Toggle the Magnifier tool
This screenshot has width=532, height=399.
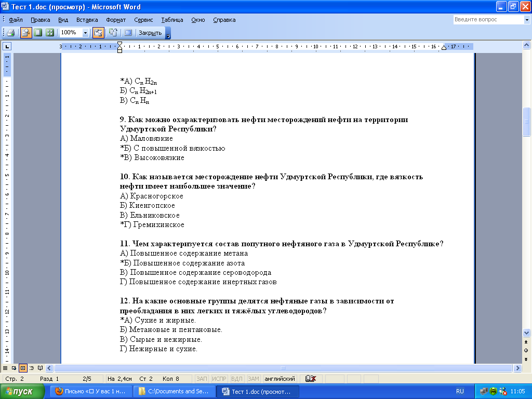26,33
